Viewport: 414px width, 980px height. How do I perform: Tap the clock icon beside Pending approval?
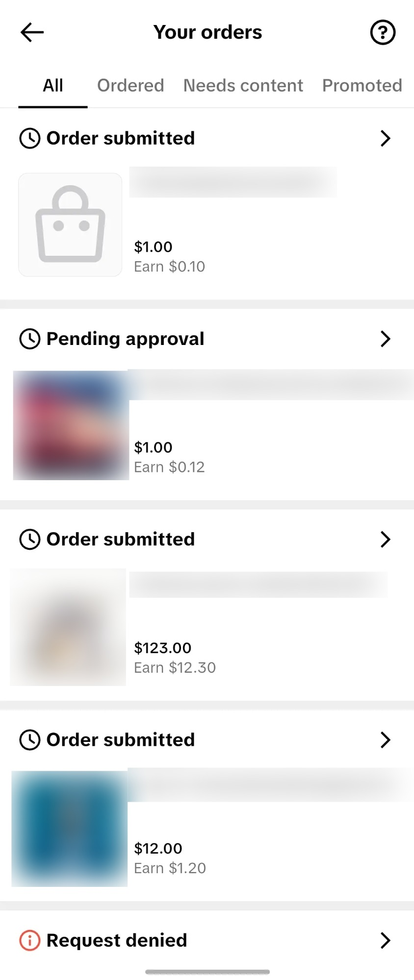click(30, 339)
